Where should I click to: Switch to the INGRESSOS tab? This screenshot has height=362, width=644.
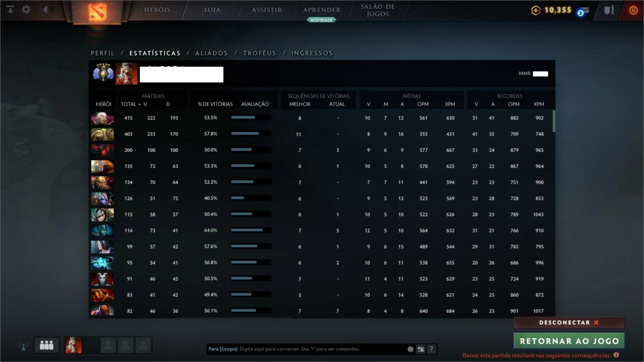(x=312, y=53)
